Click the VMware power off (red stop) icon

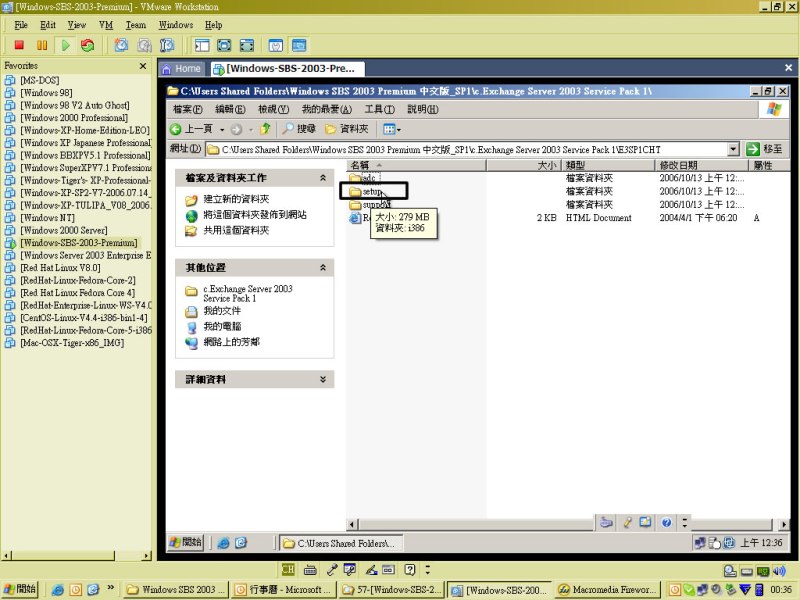tap(19, 45)
